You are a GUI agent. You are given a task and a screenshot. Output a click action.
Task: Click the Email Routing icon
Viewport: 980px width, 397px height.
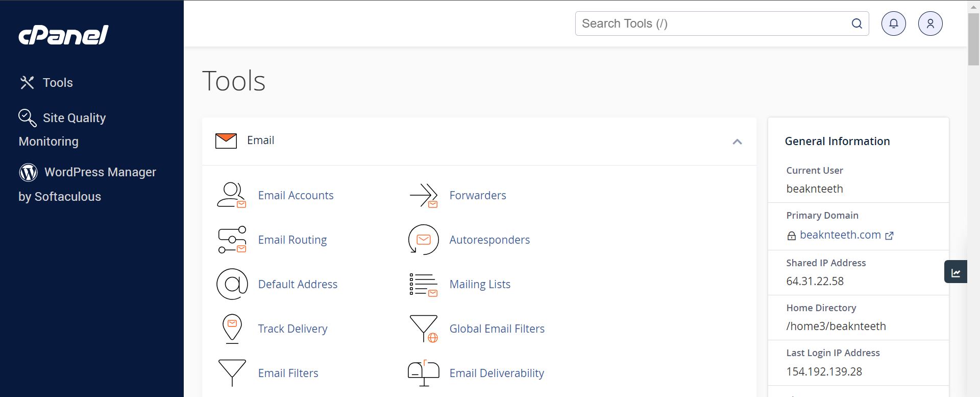(x=232, y=240)
